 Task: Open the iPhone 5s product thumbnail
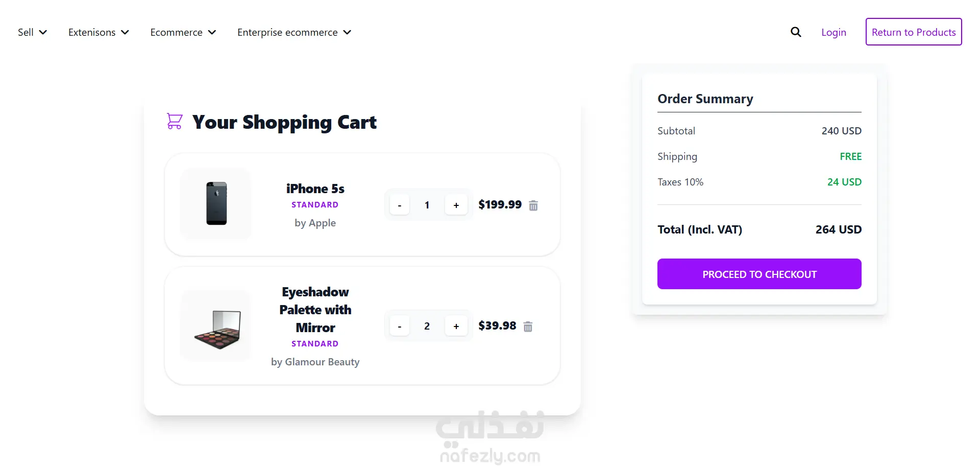(x=216, y=204)
